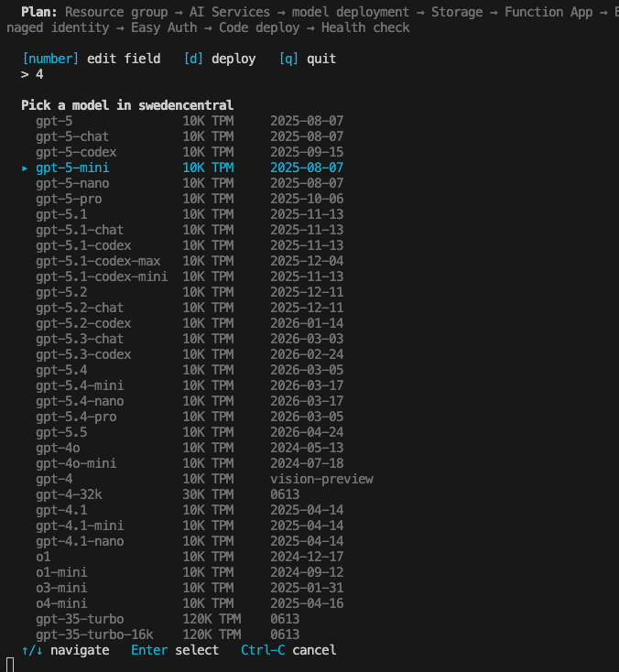Pick the gpt-5.2 model row
The height and width of the screenshot is (672, 619).
[190, 292]
